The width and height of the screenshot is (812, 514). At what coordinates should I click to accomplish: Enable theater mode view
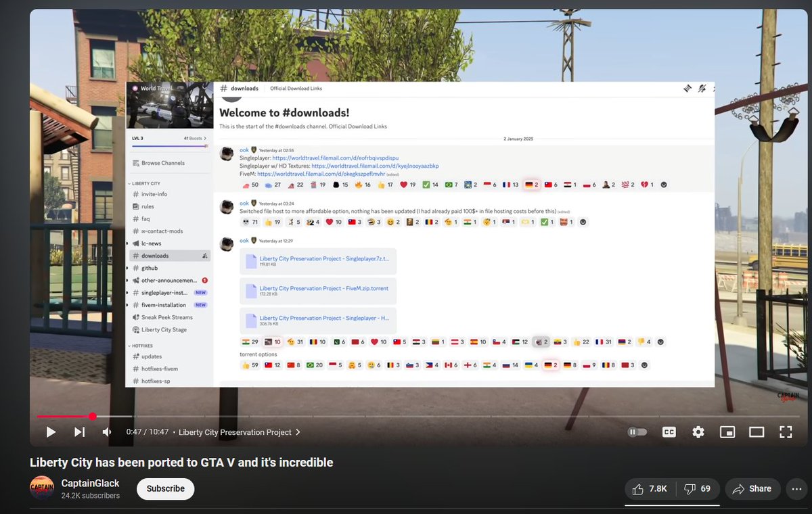757,431
